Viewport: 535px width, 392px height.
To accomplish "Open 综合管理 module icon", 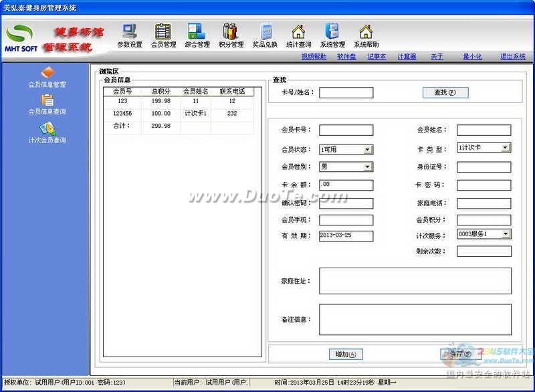I will tap(197, 31).
